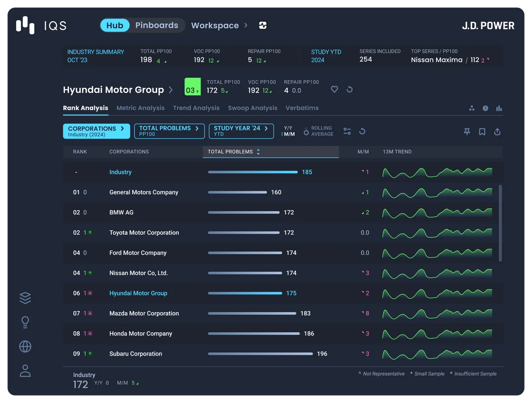Open the pin icon in toolbar
Viewport: 532px width, 403px height.
point(467,132)
